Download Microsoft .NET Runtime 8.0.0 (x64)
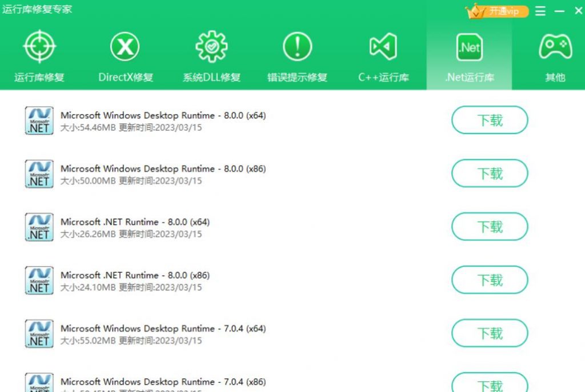The height and width of the screenshot is (392, 585). (x=490, y=227)
